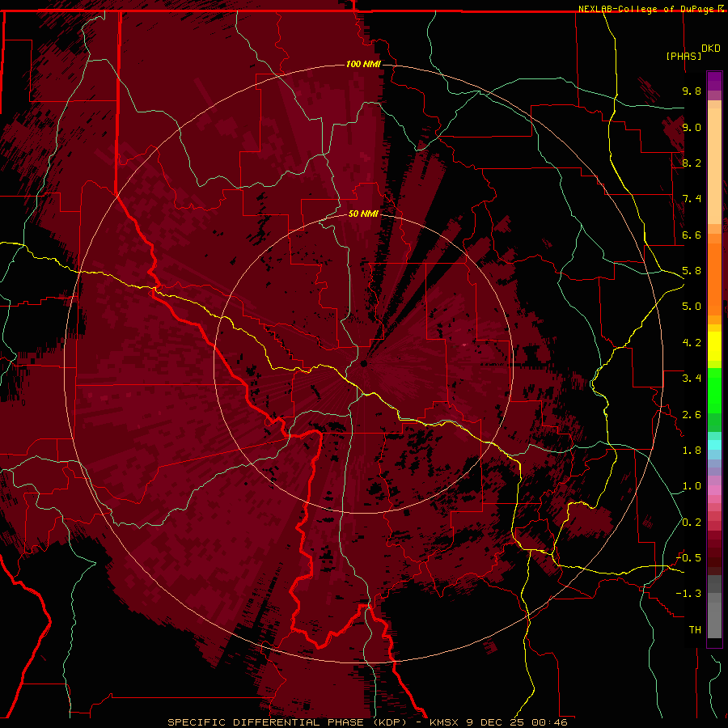The image size is (728, 728).
Task: Click the 5.8 scale value
Action: [692, 271]
